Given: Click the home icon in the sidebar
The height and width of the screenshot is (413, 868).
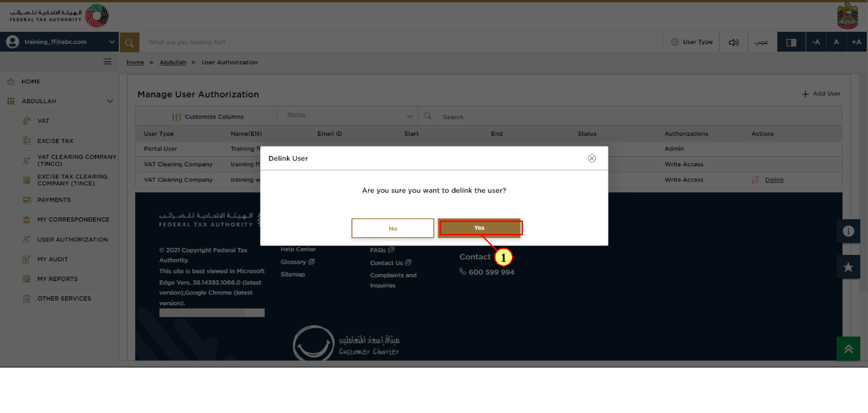Looking at the screenshot, I should [x=11, y=82].
